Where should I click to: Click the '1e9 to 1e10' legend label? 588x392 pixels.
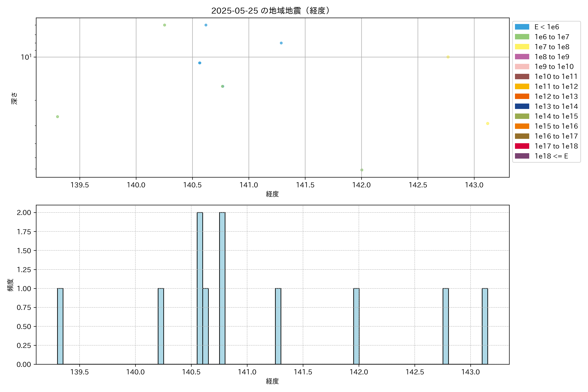tap(554, 67)
